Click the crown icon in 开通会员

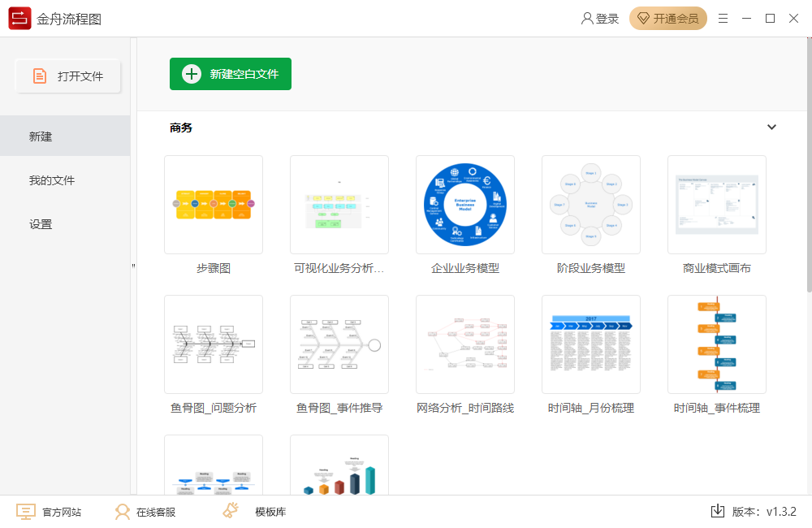click(644, 17)
